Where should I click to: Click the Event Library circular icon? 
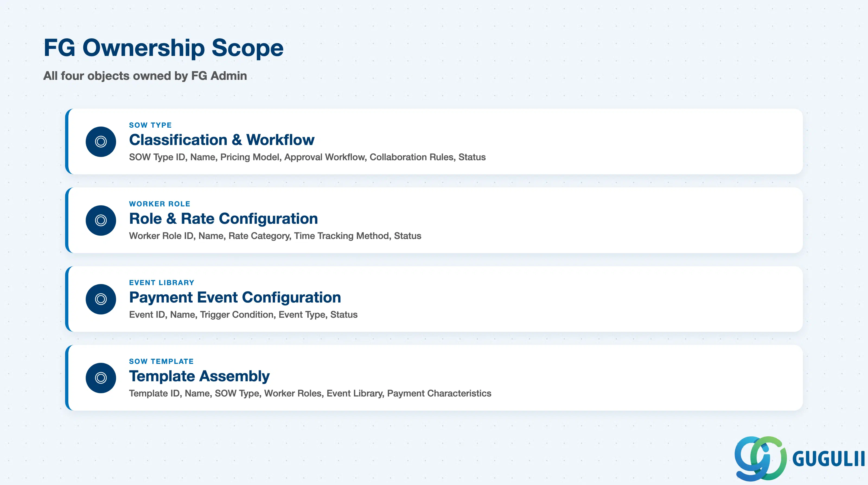[101, 299]
